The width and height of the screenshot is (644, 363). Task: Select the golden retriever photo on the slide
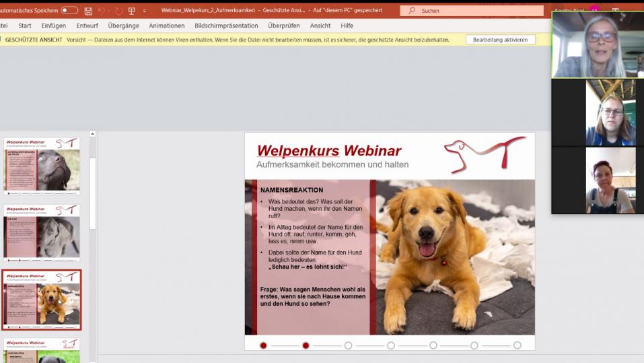456,257
